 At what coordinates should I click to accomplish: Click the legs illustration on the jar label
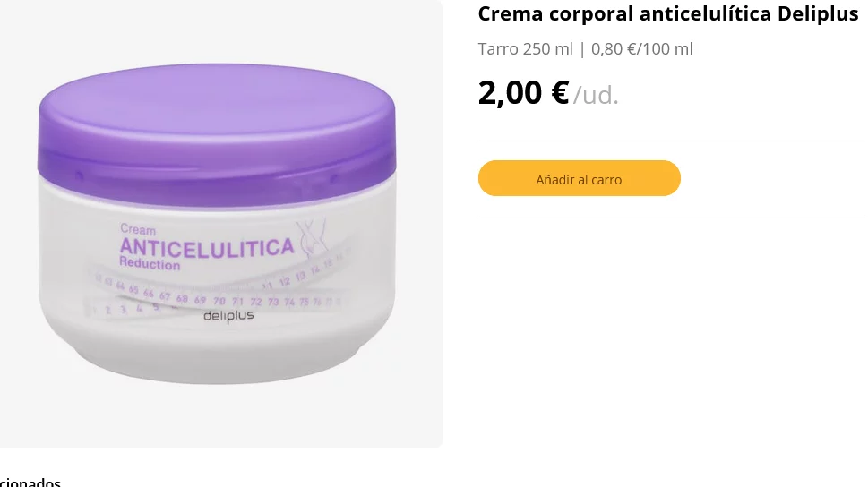[313, 238]
